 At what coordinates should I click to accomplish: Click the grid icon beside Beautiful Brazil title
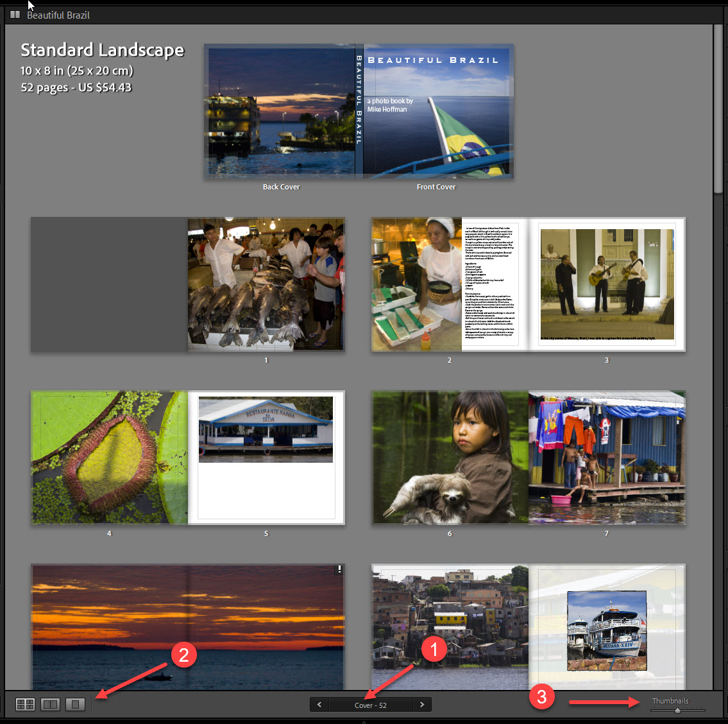[14, 13]
